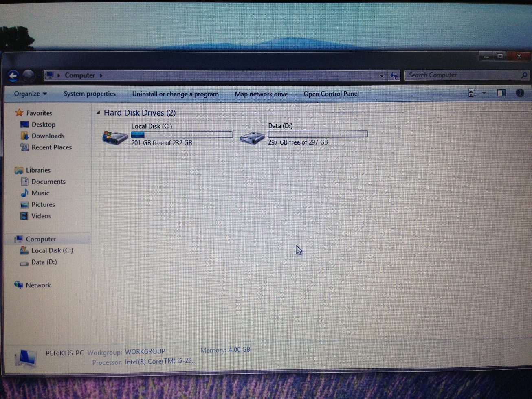Open Help with the question mark

pyautogui.click(x=520, y=93)
